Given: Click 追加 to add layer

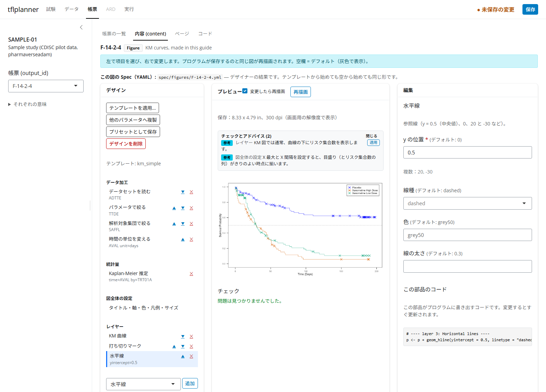Looking at the screenshot, I should click(x=190, y=383).
